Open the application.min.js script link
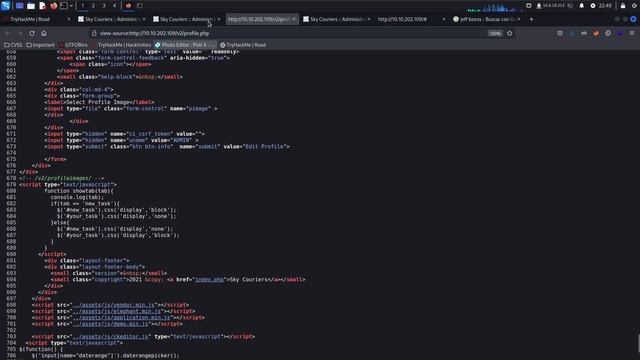The image size is (640, 360). pyautogui.click(x=122, y=318)
